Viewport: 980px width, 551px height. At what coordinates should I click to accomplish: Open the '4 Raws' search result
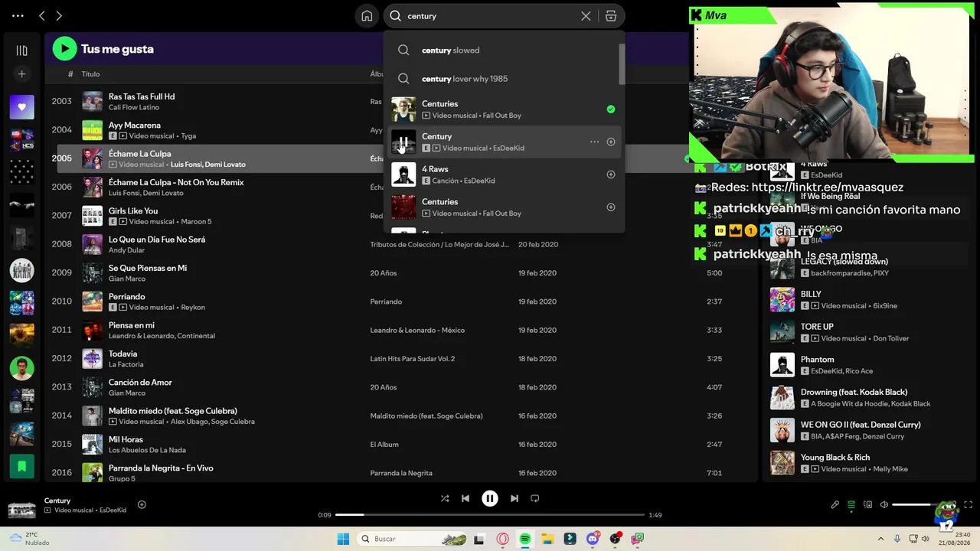(504, 174)
